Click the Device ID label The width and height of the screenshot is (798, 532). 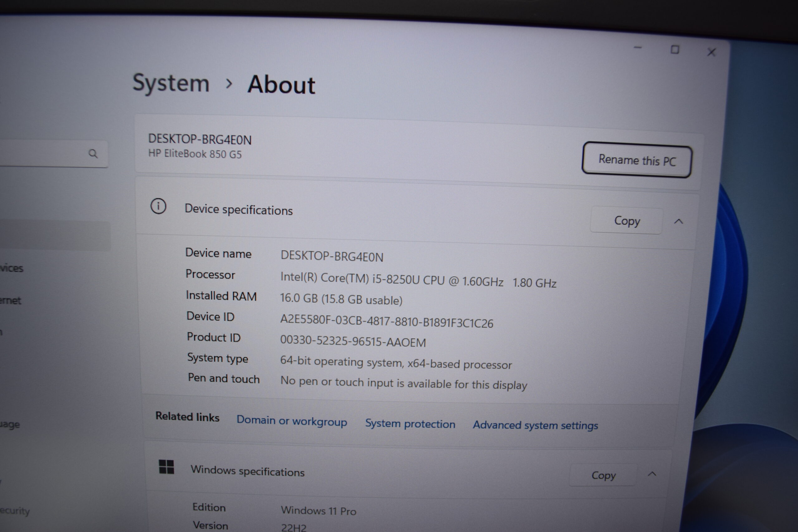pyautogui.click(x=210, y=317)
